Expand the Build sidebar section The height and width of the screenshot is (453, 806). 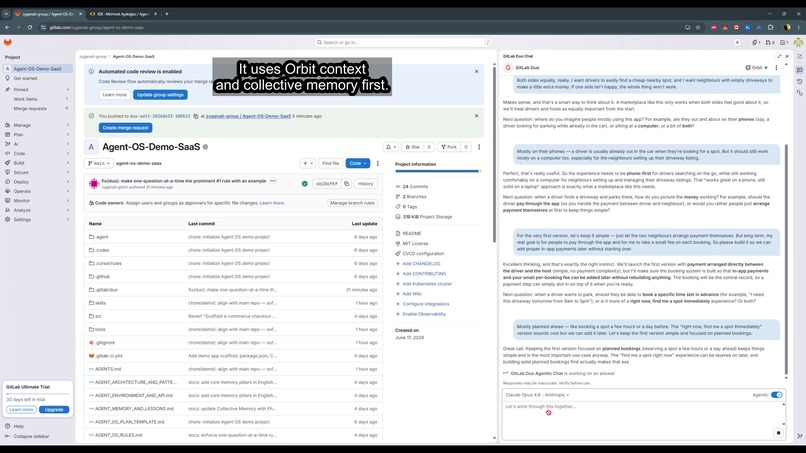[x=37, y=163]
